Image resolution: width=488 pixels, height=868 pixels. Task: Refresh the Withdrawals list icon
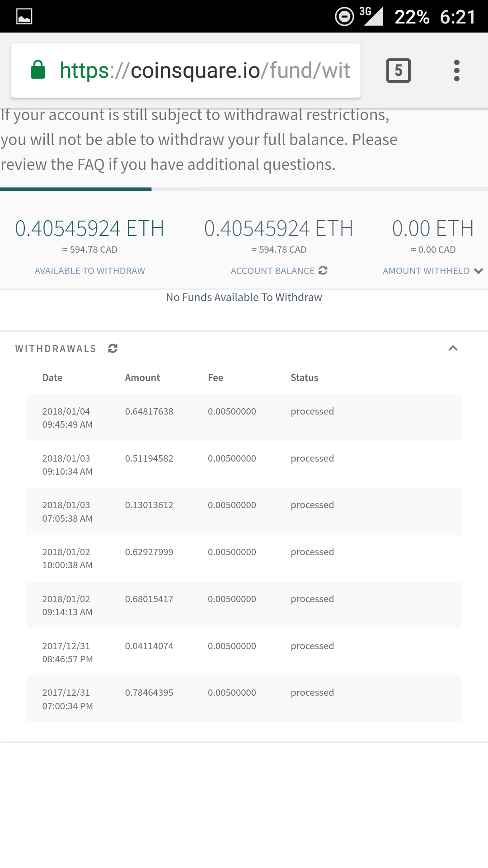click(113, 348)
